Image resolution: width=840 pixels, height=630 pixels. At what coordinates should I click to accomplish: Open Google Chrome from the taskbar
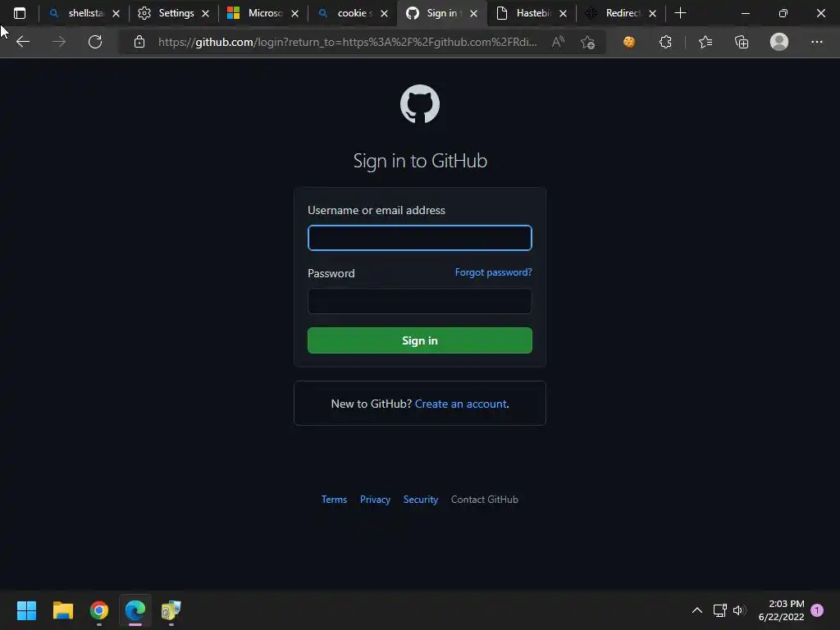99,610
